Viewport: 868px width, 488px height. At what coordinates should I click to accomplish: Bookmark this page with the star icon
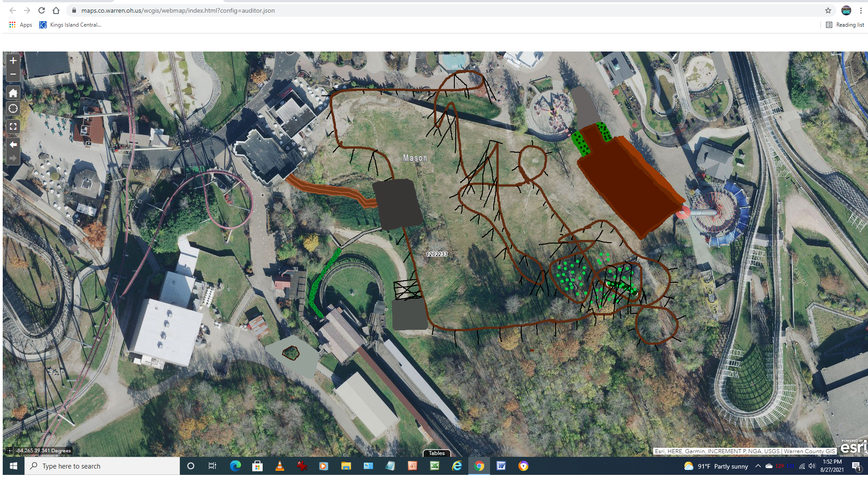coord(828,10)
